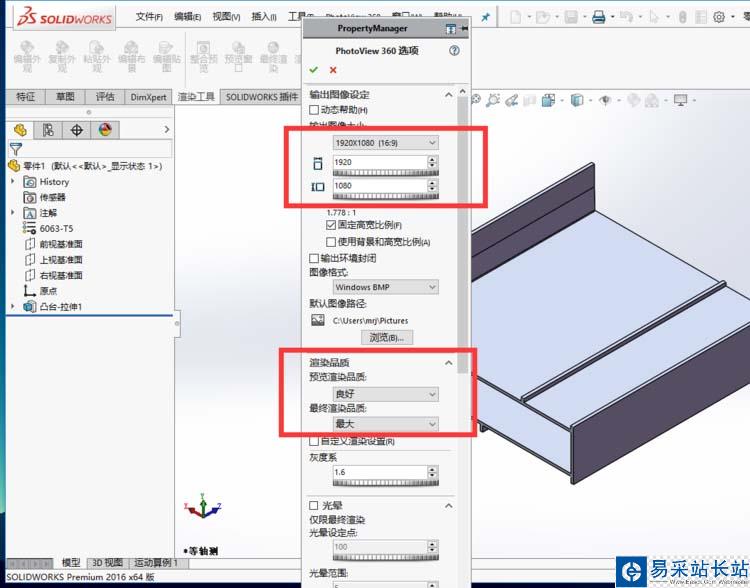Click View Settings monitor icon

coord(680,100)
